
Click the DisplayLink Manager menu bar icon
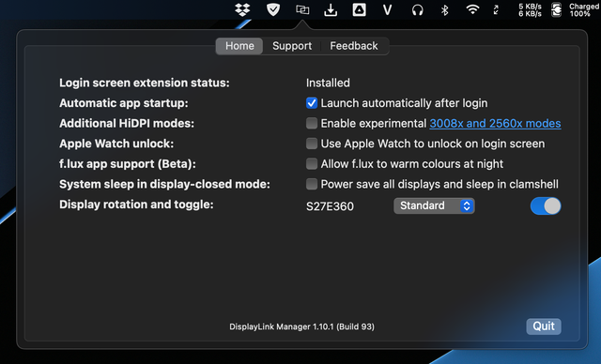pyautogui.click(x=302, y=9)
